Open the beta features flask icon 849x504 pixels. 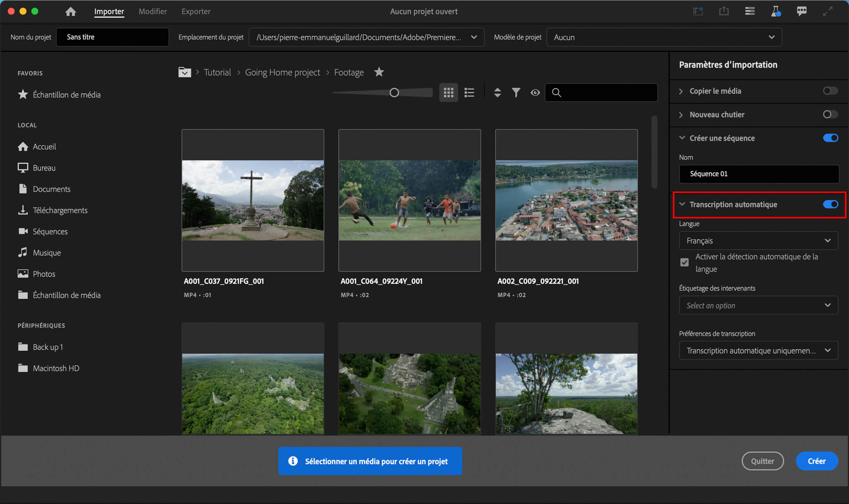tap(776, 11)
